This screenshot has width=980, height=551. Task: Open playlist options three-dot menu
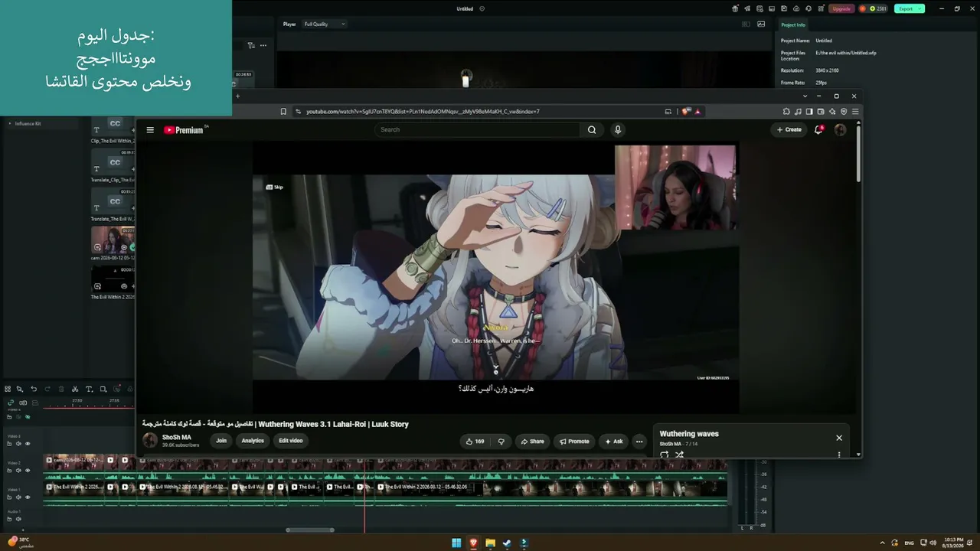click(839, 455)
